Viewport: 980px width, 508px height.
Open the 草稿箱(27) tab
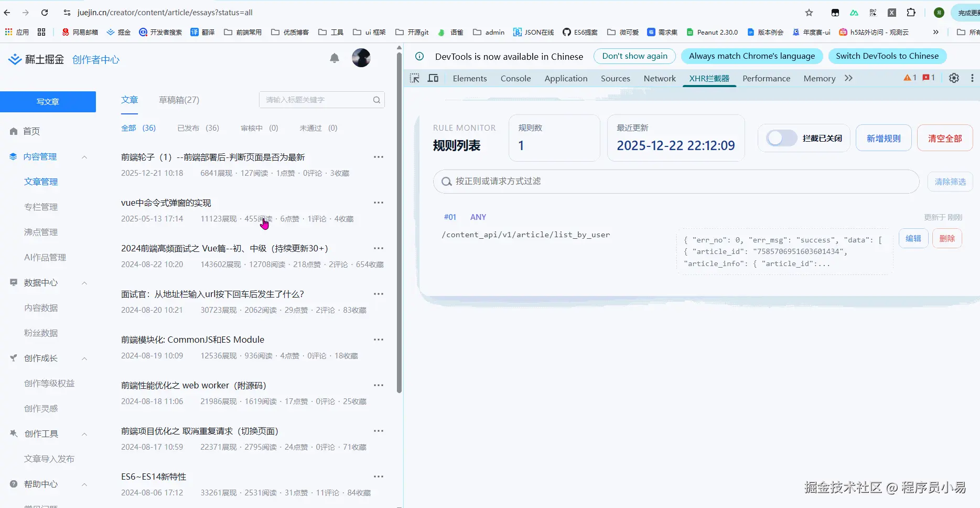click(178, 100)
